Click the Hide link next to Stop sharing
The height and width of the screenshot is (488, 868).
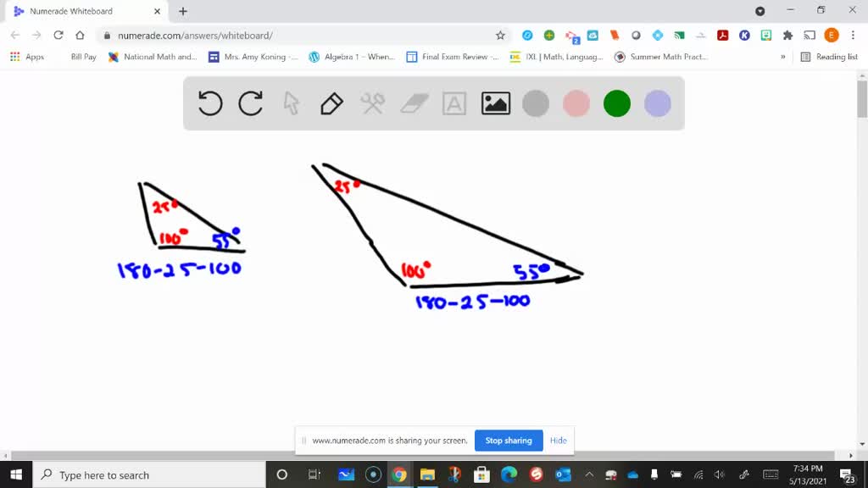(559, 441)
